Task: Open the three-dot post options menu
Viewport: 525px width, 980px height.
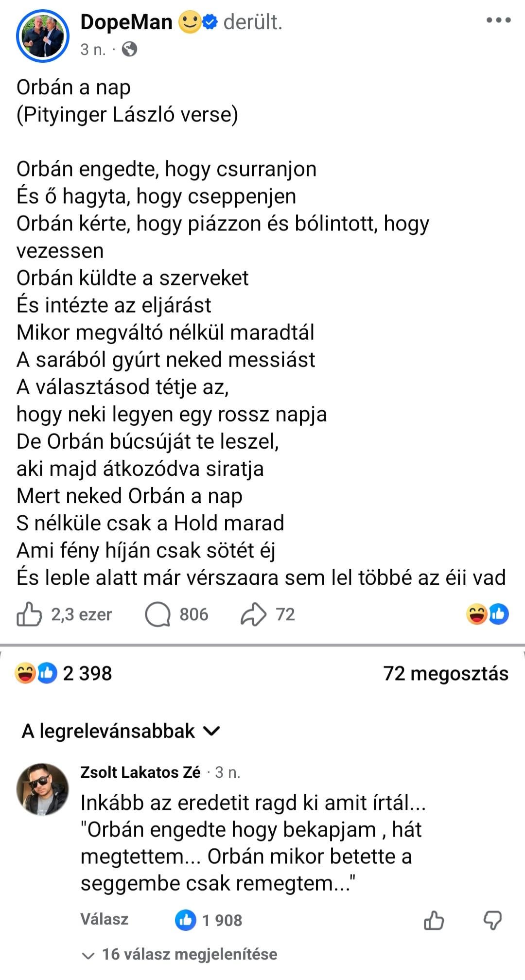Action: pyautogui.click(x=498, y=20)
